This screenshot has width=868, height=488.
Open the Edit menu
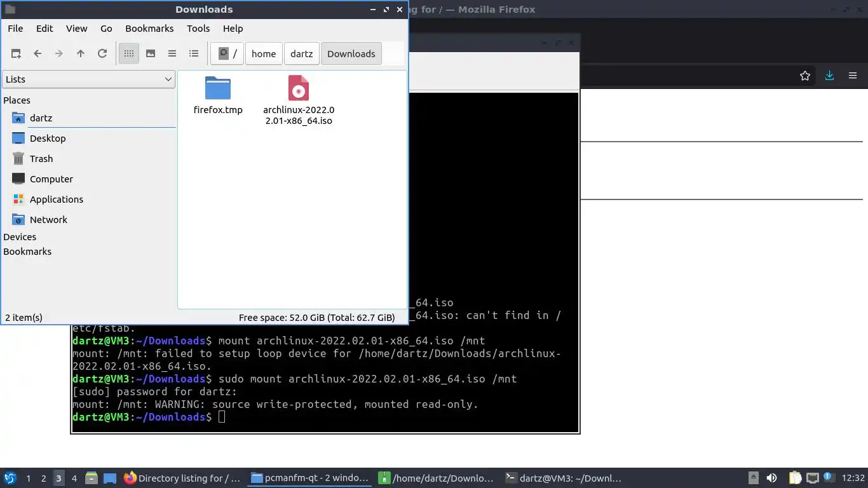coord(44,29)
